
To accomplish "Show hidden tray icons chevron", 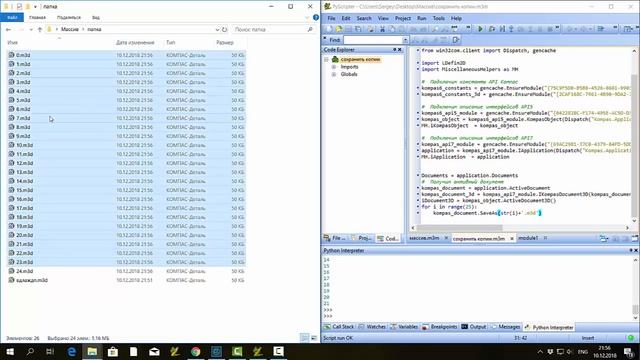I will (540, 351).
